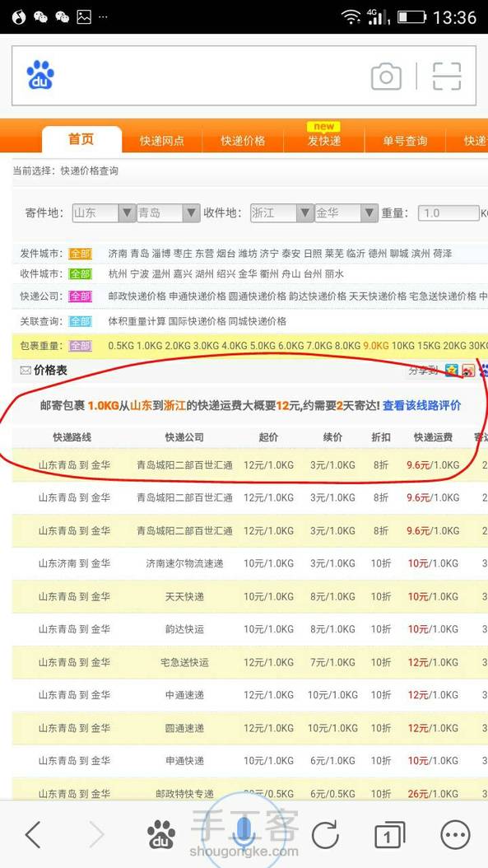The height and width of the screenshot is (868, 488).
Task: Choose 0.5KG package weight
Action: [x=121, y=346]
